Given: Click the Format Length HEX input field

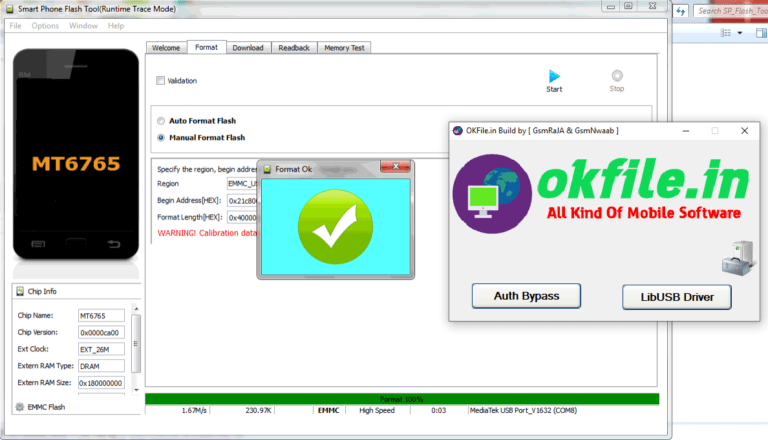Looking at the screenshot, I should click(242, 217).
